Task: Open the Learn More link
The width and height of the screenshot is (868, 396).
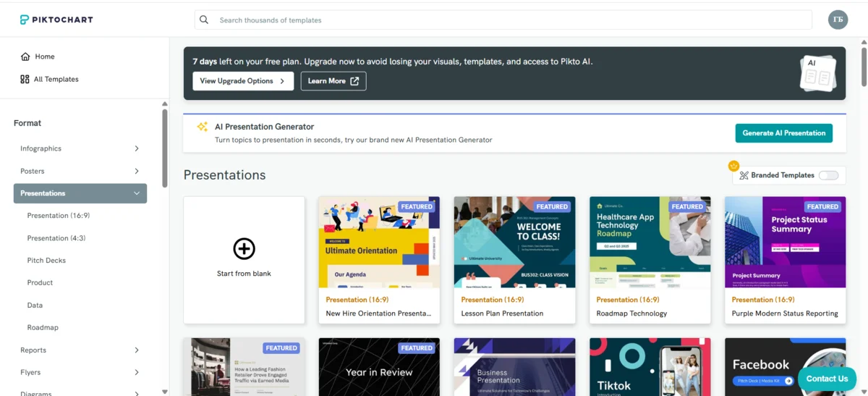Action: tap(333, 81)
